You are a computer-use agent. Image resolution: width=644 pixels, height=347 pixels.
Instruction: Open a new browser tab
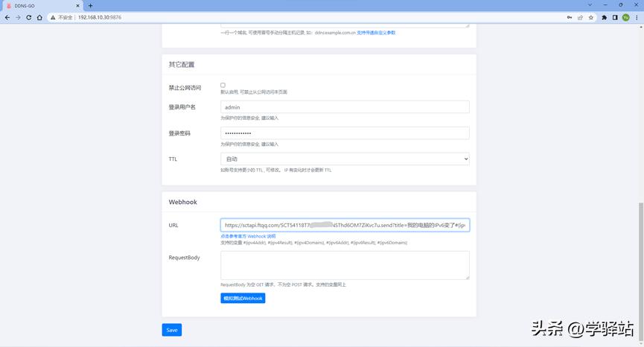90,6
